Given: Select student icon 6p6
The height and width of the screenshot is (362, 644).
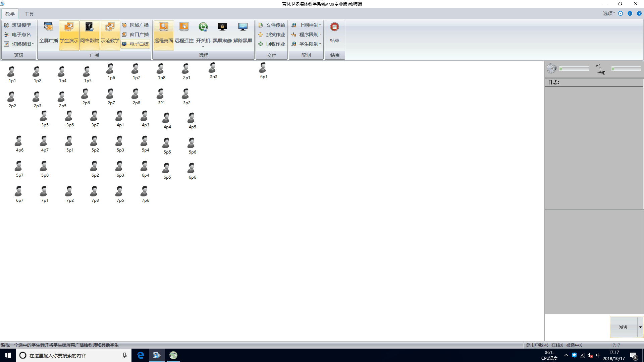Looking at the screenshot, I should coord(192,168).
